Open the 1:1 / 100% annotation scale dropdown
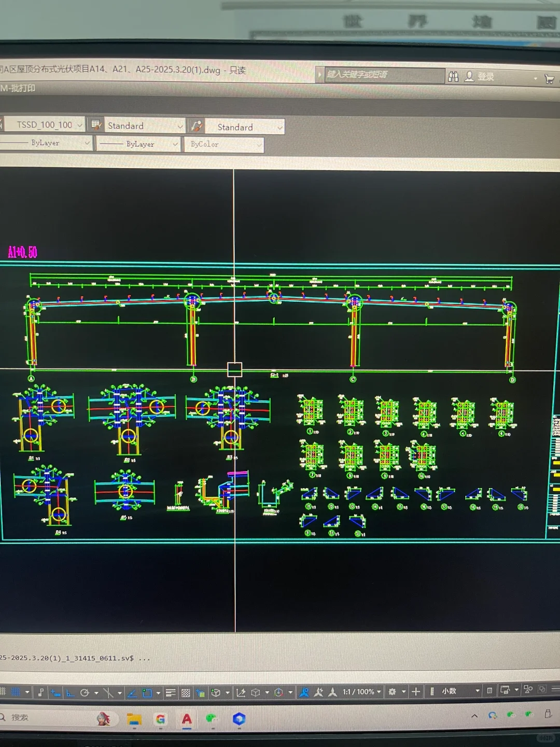The height and width of the screenshot is (747, 560). click(362, 691)
